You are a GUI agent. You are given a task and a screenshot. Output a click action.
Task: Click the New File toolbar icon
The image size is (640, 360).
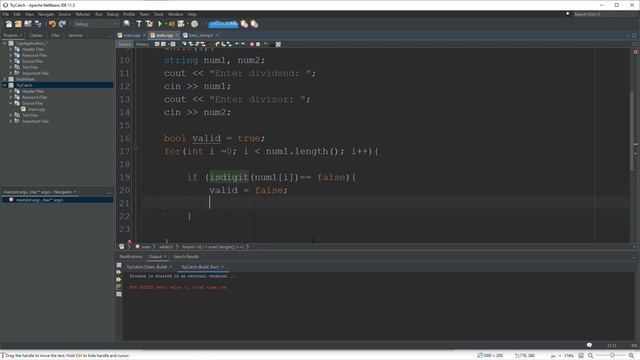(9, 24)
